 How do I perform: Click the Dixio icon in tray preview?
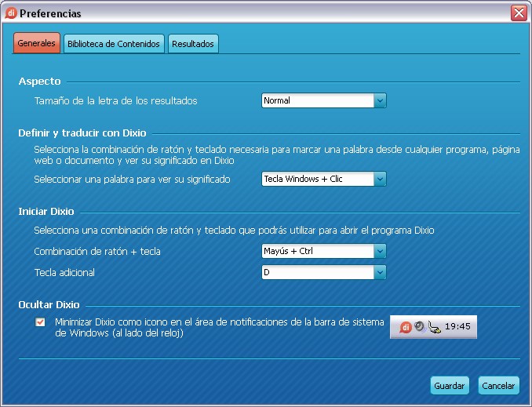(x=406, y=327)
